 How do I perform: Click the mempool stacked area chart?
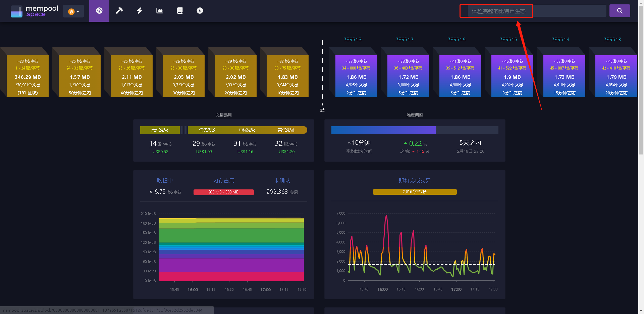point(231,249)
